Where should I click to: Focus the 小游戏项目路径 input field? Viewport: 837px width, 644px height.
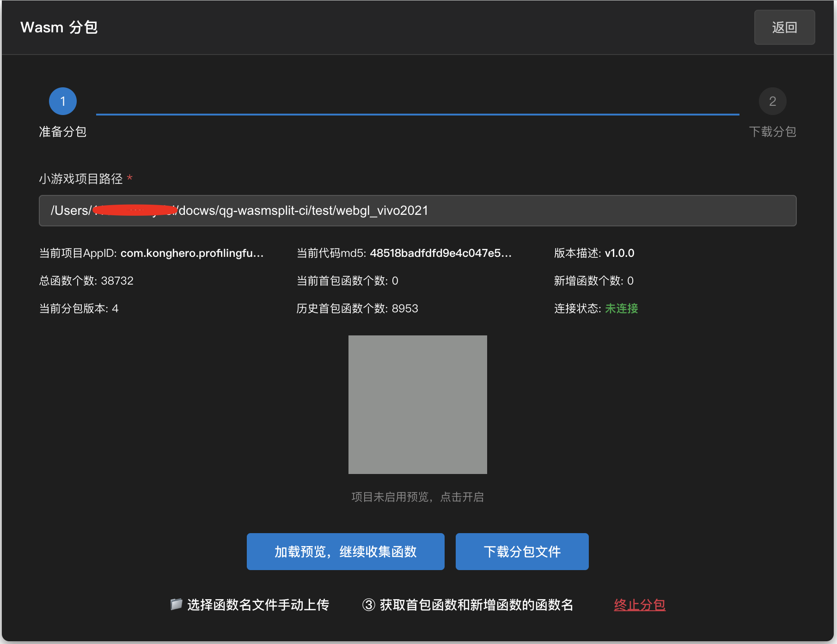(x=417, y=211)
